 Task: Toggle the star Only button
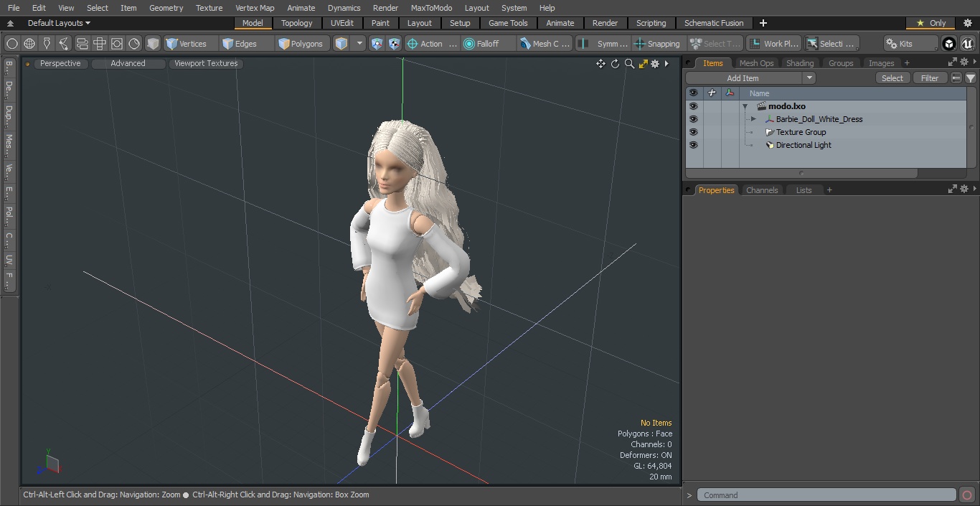[x=931, y=23]
